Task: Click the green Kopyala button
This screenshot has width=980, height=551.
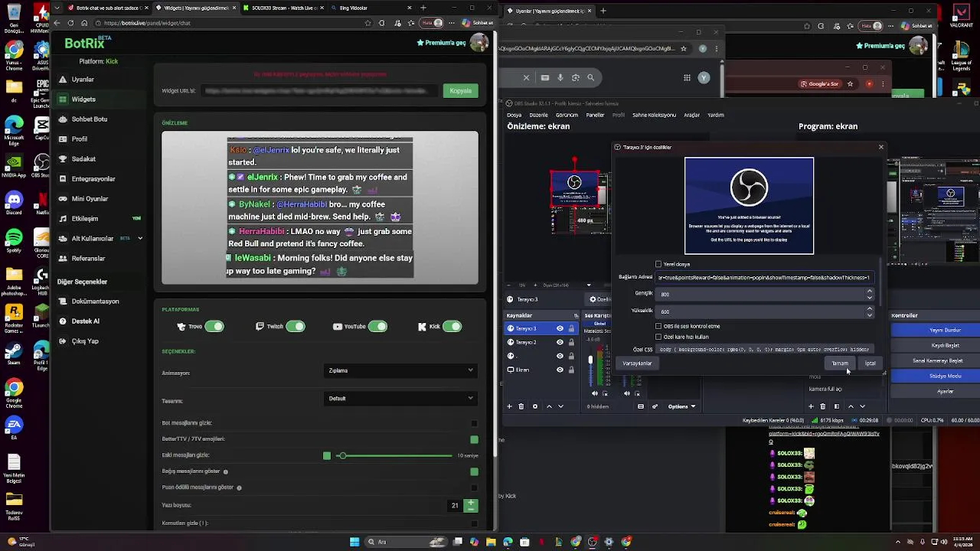Action: tap(460, 90)
